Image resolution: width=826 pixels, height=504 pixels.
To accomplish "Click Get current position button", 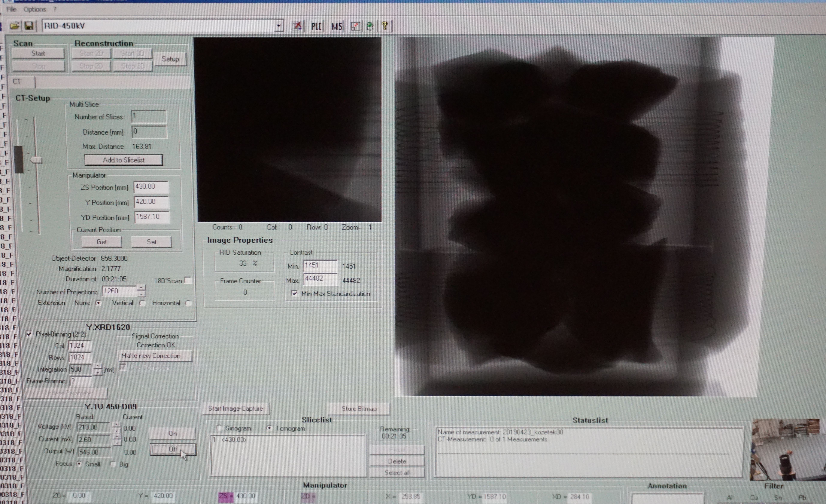I will pos(102,242).
